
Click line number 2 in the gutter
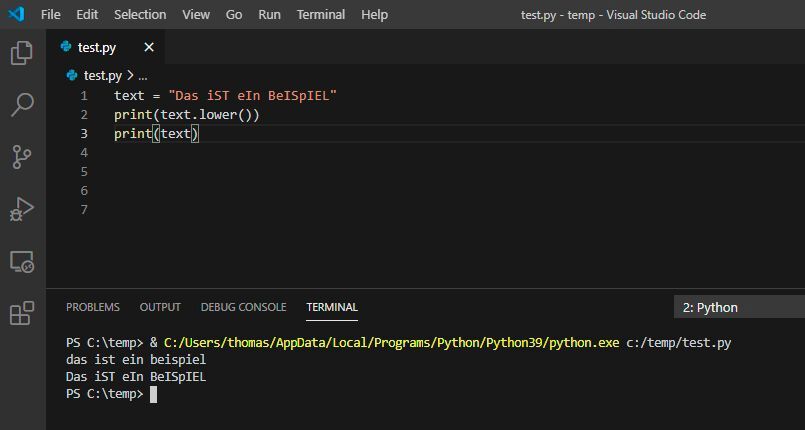click(84, 114)
